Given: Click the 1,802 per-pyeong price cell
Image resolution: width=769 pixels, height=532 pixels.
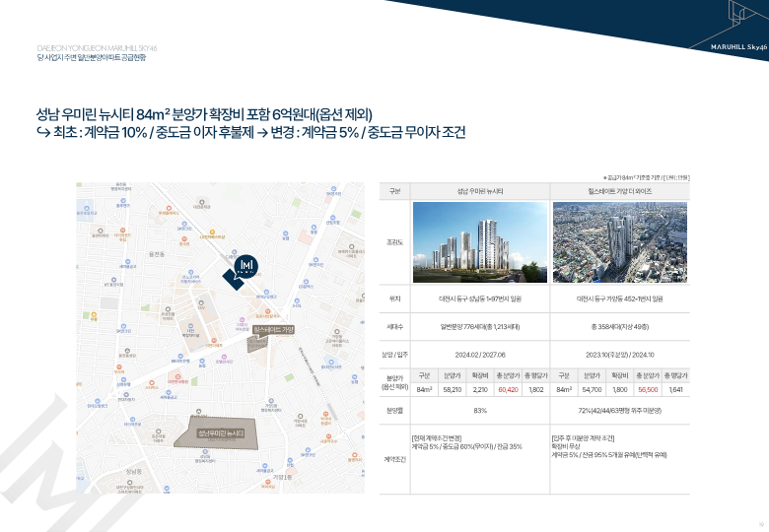Looking at the screenshot, I should click(x=536, y=389).
